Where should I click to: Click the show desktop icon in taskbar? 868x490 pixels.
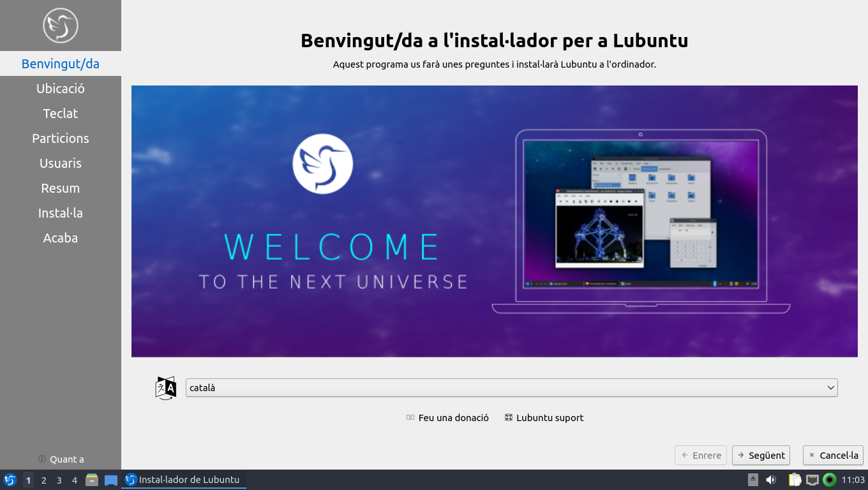click(111, 480)
